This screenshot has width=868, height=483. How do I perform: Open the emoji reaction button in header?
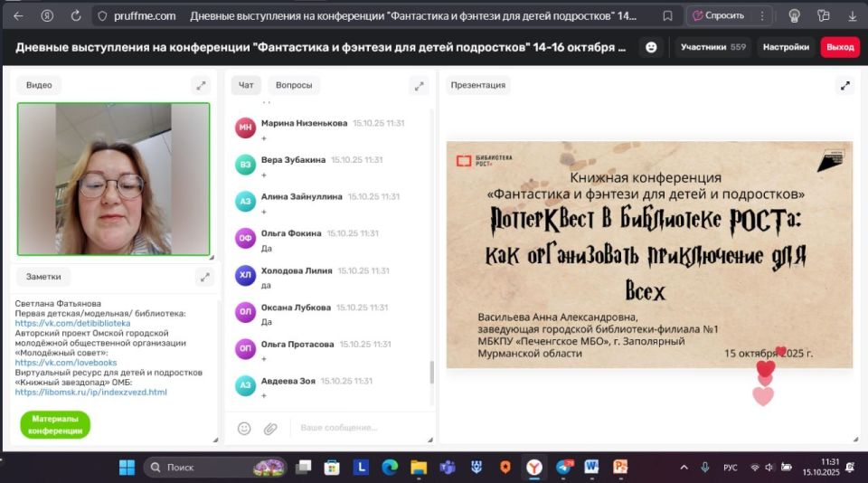[651, 47]
